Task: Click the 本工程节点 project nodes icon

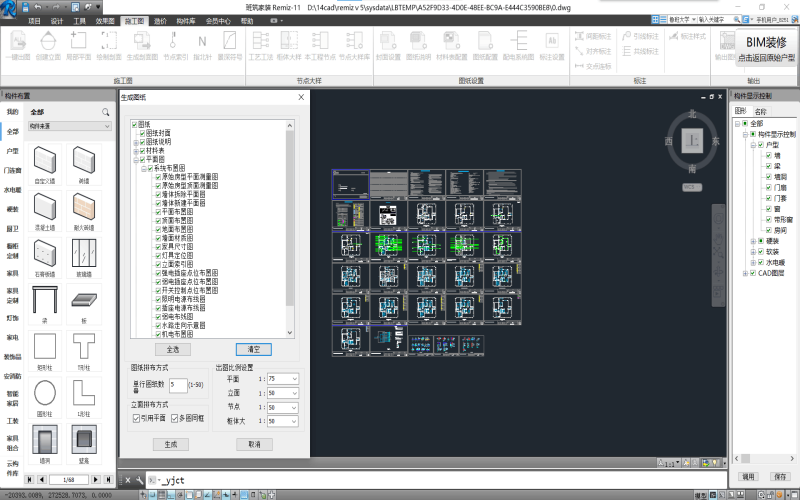Action: [x=320, y=40]
